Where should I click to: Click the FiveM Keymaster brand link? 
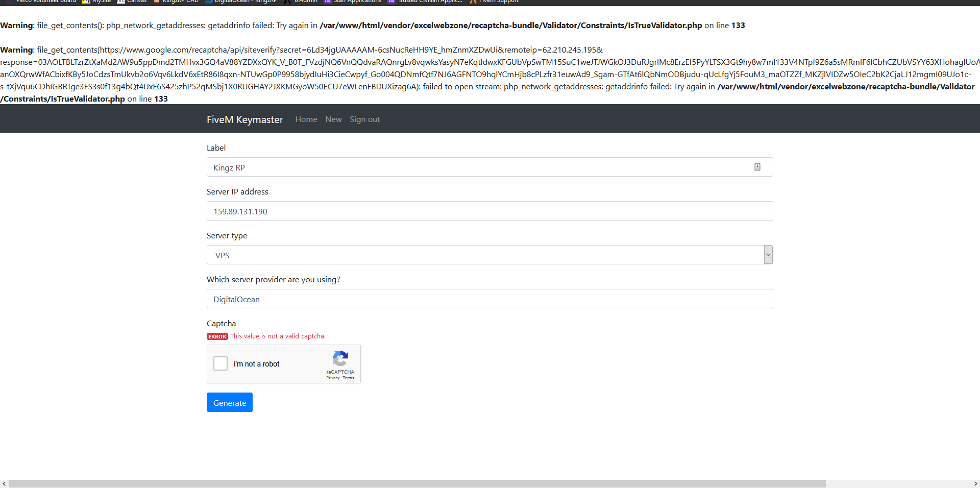245,119
